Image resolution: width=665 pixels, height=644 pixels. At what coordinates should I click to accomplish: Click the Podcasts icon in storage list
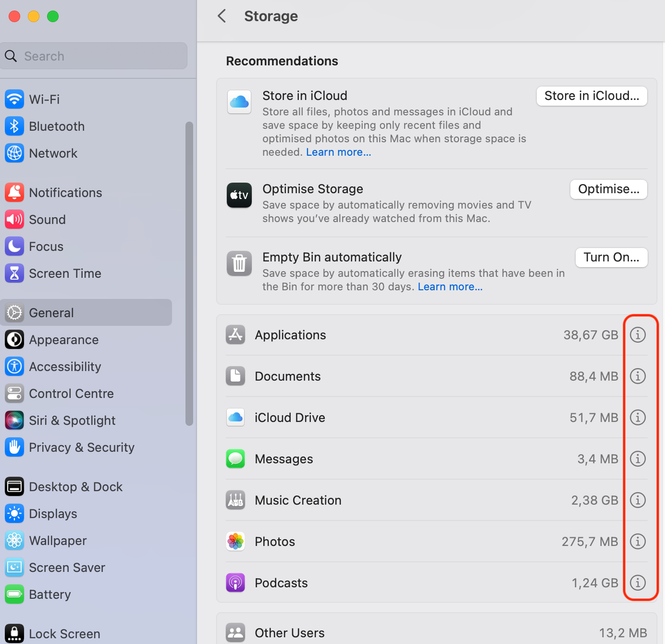coord(235,582)
